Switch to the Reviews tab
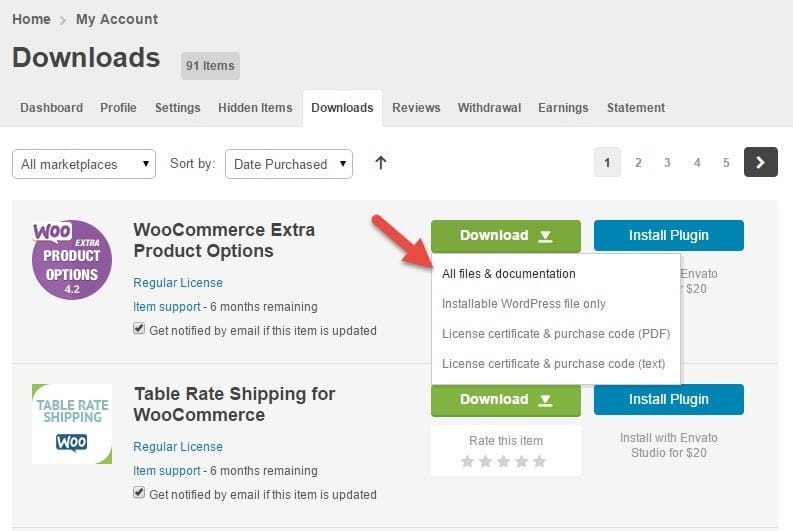The width and height of the screenshot is (793, 531). [416, 108]
